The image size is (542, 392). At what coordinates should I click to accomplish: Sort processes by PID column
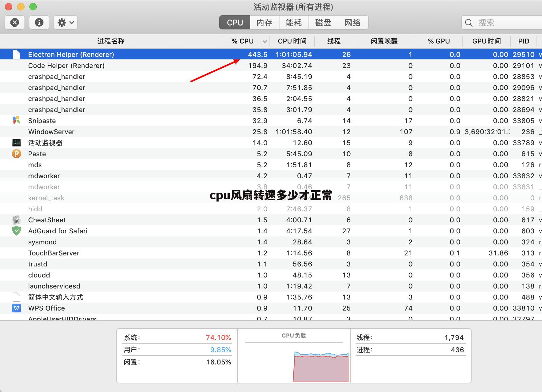coord(524,41)
